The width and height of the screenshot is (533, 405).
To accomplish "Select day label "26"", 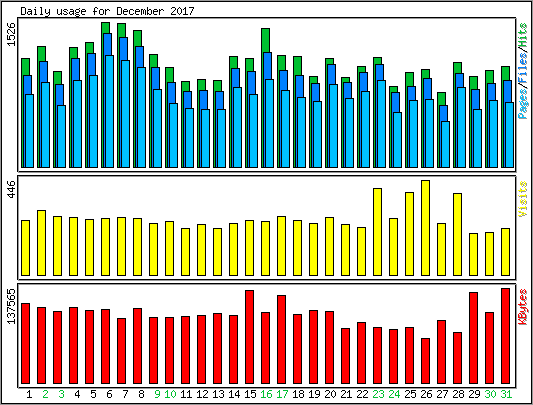I will [x=426, y=394].
